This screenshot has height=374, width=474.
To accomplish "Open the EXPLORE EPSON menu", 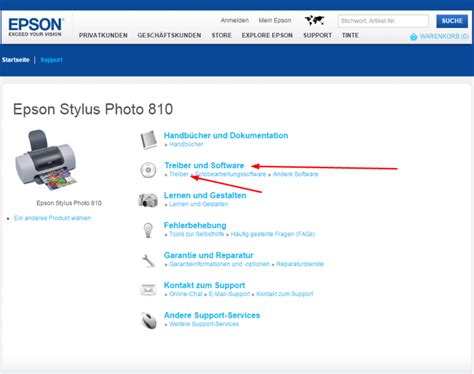I will [267, 35].
